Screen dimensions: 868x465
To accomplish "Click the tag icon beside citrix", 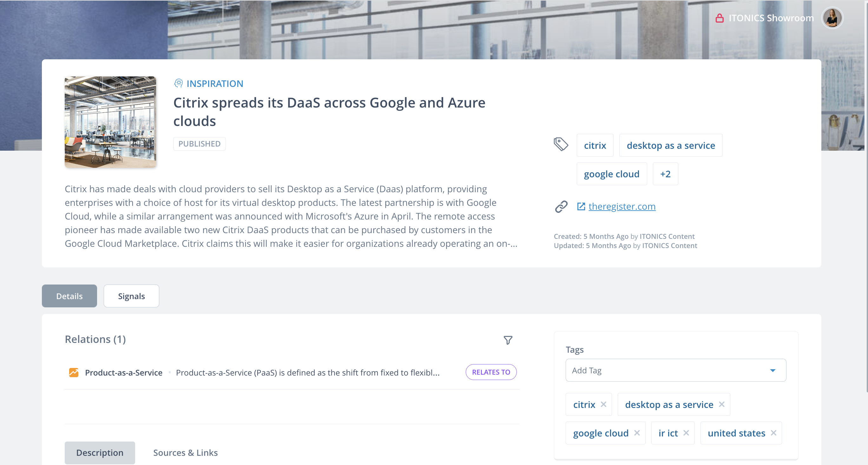I will tap(561, 145).
